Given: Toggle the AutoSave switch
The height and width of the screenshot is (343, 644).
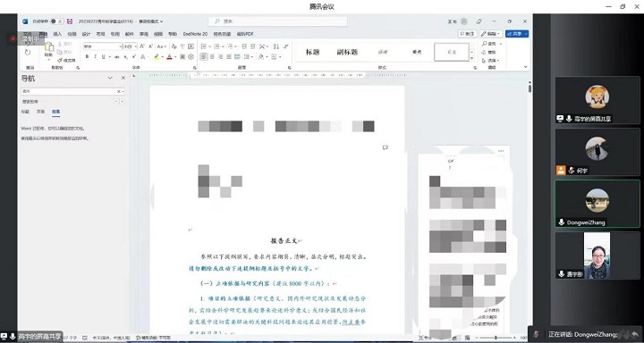Looking at the screenshot, I should click(57, 21).
